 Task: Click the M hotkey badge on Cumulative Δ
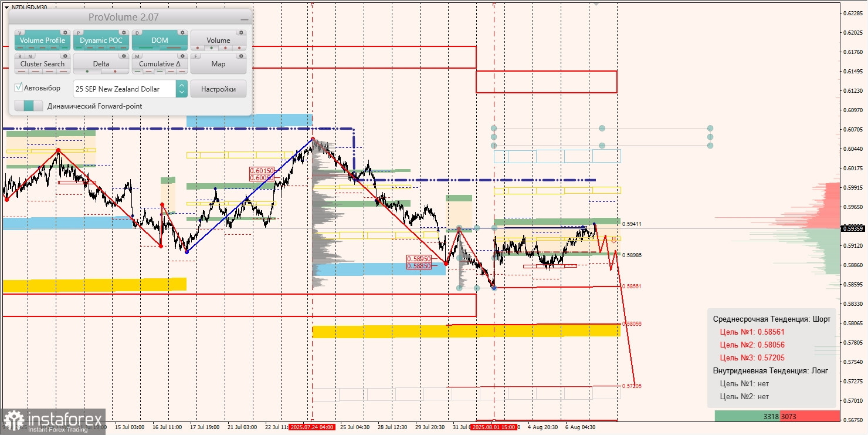coord(138,56)
